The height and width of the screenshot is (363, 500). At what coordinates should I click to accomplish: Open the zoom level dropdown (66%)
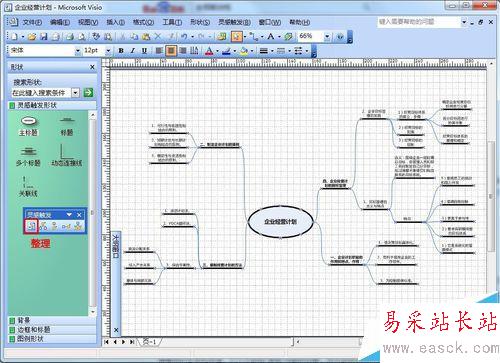click(327, 36)
